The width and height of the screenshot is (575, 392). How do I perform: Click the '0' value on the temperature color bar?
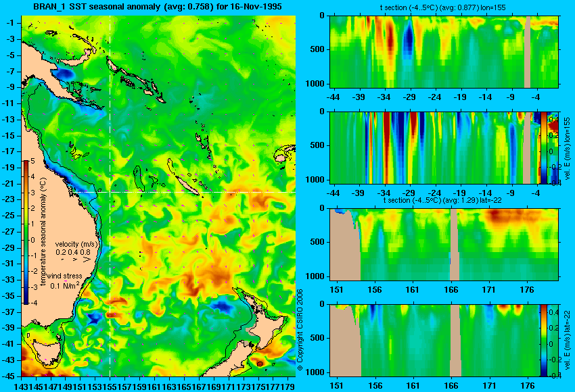(x=32, y=240)
